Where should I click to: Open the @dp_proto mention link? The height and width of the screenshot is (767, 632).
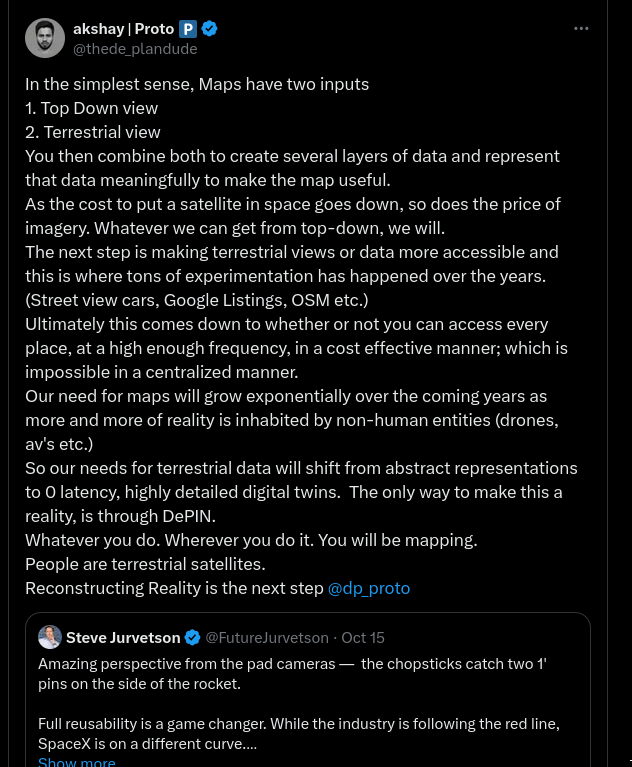click(369, 588)
